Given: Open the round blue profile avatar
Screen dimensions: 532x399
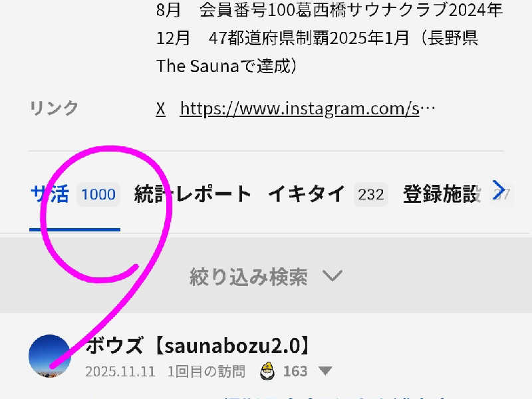Looking at the screenshot, I should click(50, 356).
